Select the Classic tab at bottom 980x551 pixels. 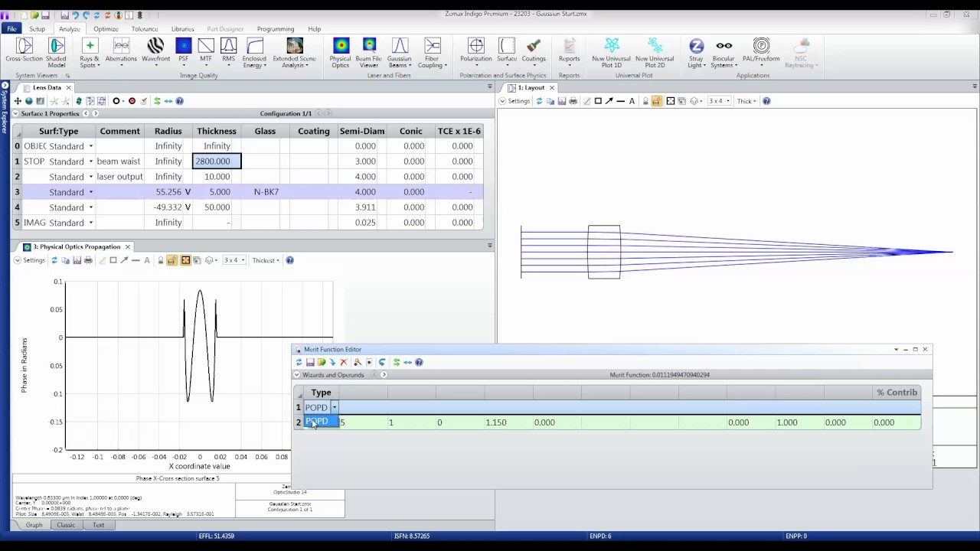coord(66,525)
